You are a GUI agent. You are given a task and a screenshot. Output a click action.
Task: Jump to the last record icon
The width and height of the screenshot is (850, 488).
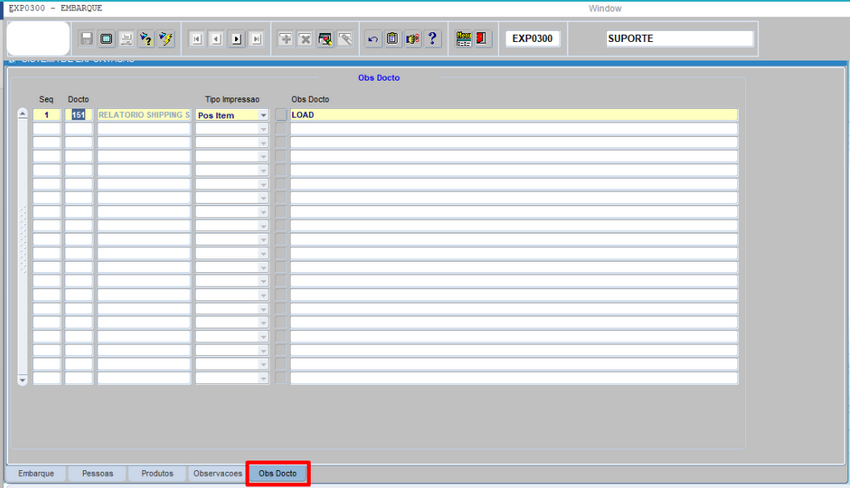coord(256,39)
